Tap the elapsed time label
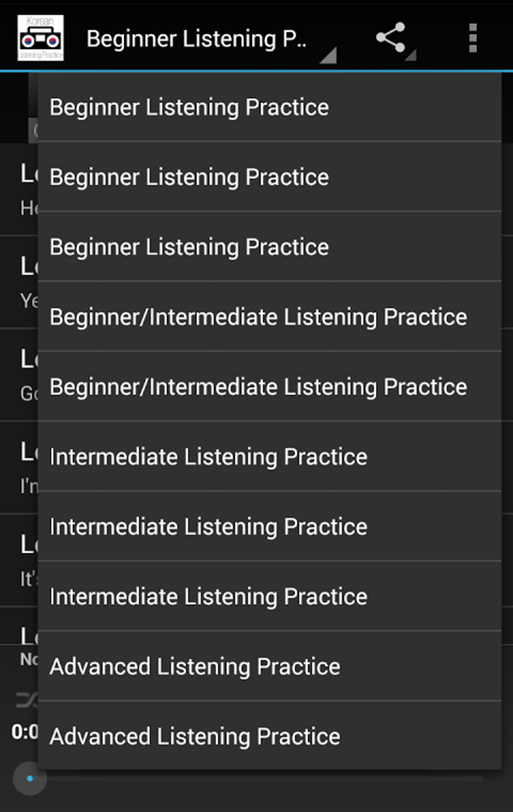This screenshot has width=513, height=812. [23, 731]
